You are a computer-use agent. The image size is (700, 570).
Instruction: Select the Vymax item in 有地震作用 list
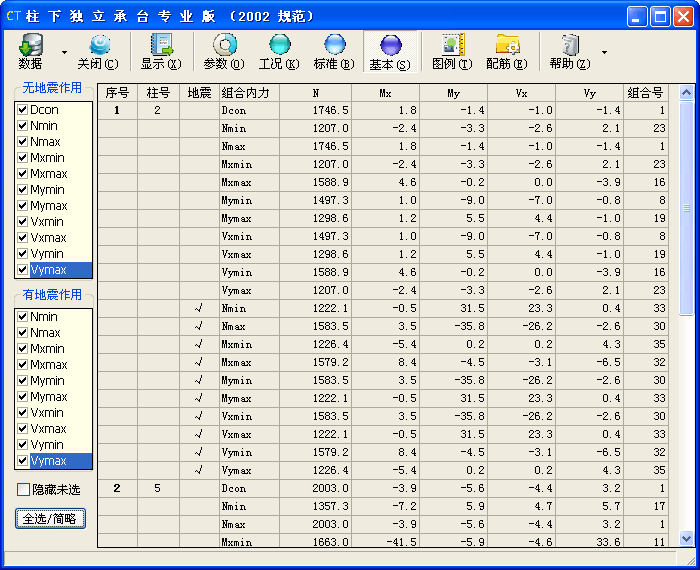(x=61, y=461)
